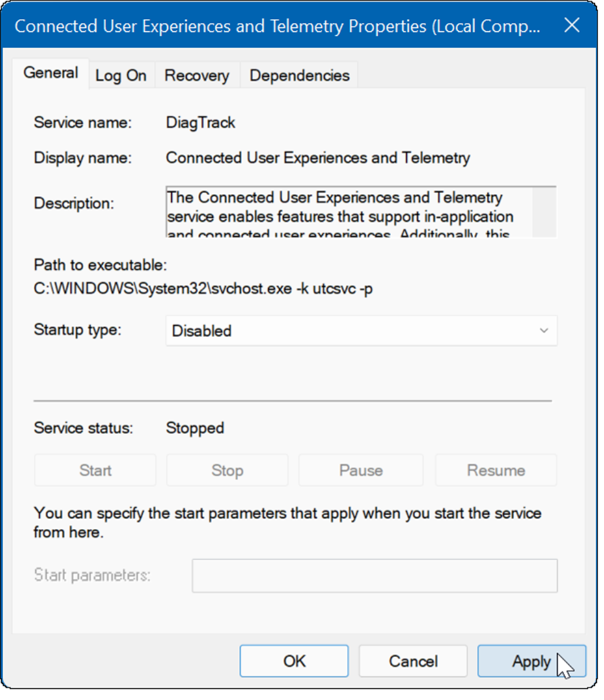Dismiss the dialog with Cancel
604x700 pixels.
coord(413,662)
